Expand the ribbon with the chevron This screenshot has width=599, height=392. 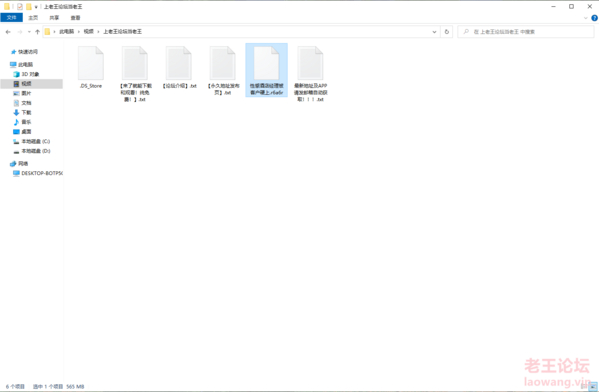click(586, 18)
